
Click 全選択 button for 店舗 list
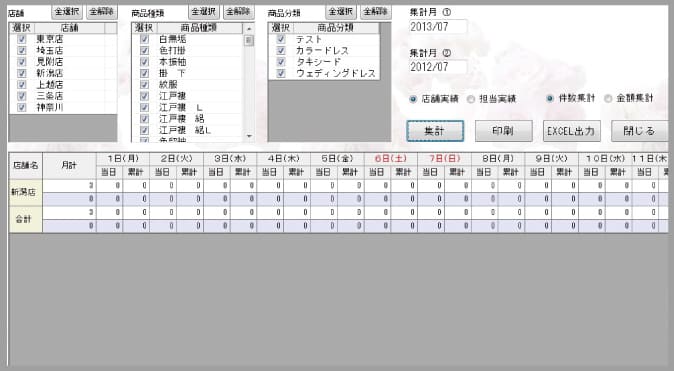[x=67, y=12]
